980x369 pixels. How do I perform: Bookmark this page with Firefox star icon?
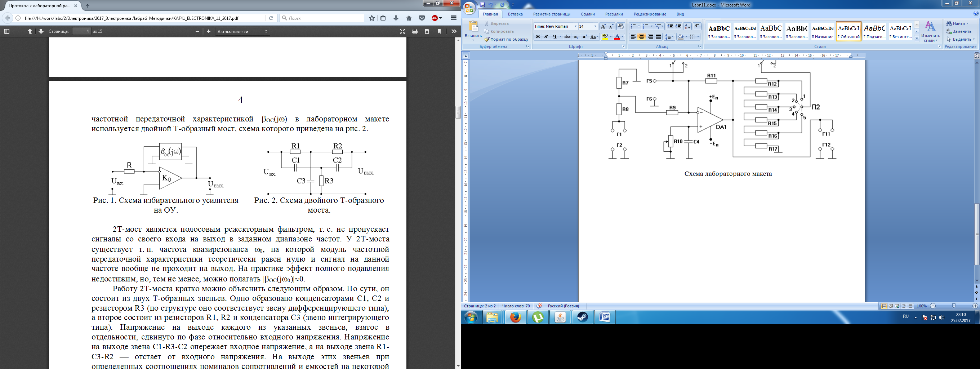click(x=372, y=18)
